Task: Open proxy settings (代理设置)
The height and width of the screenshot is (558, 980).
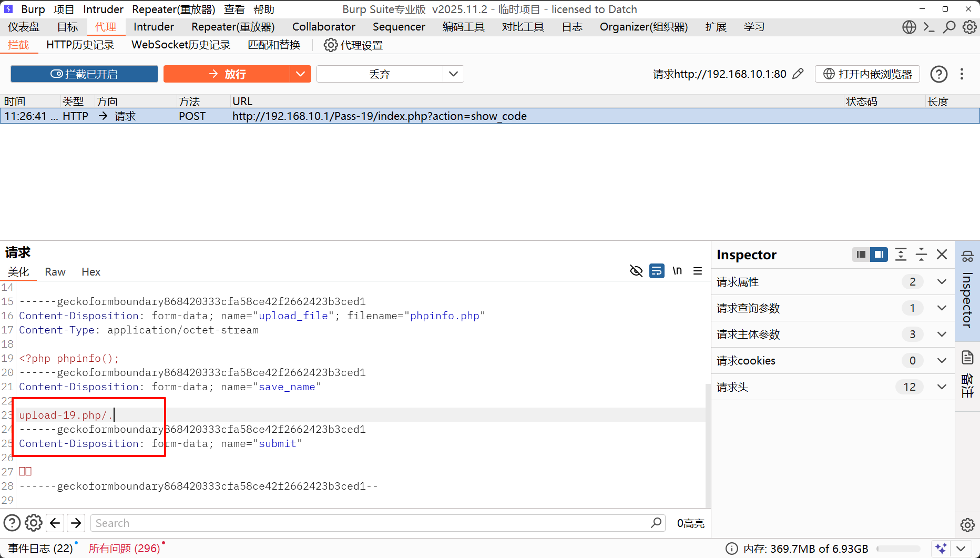Action: coord(353,45)
